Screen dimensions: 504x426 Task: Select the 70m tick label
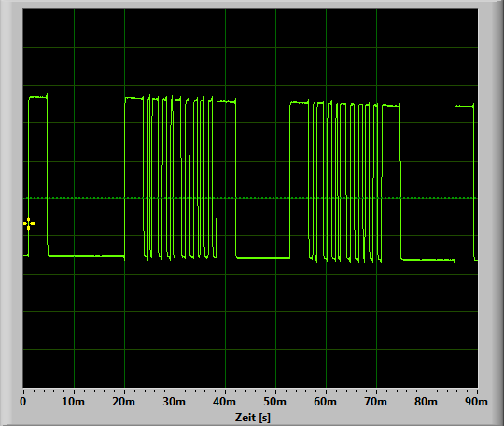click(x=376, y=402)
